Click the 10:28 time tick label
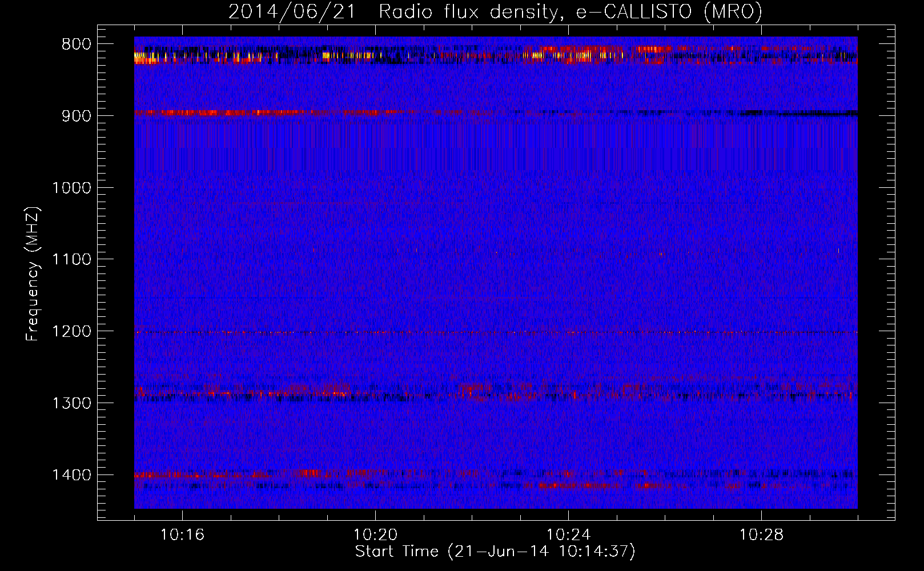The width and height of the screenshot is (924, 571). (x=762, y=535)
